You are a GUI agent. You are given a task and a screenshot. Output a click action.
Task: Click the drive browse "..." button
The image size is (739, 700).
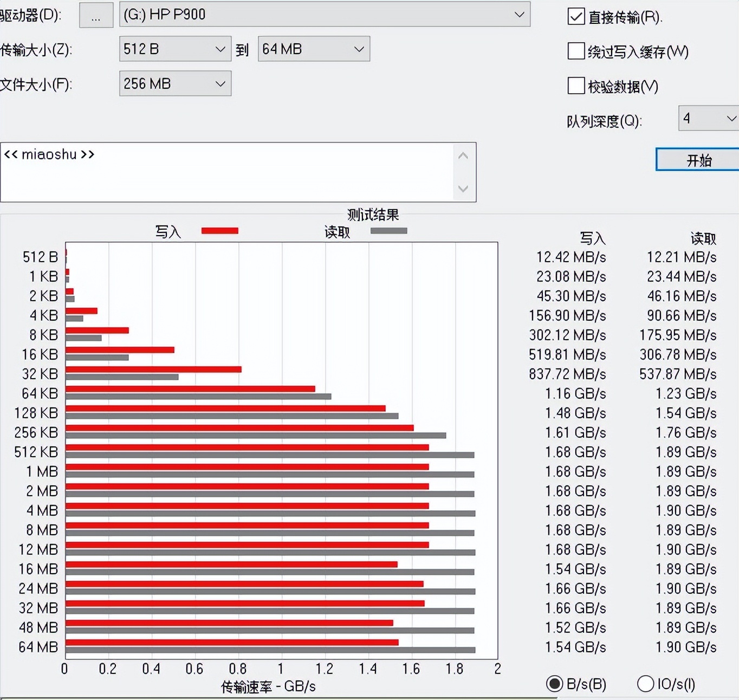click(96, 15)
